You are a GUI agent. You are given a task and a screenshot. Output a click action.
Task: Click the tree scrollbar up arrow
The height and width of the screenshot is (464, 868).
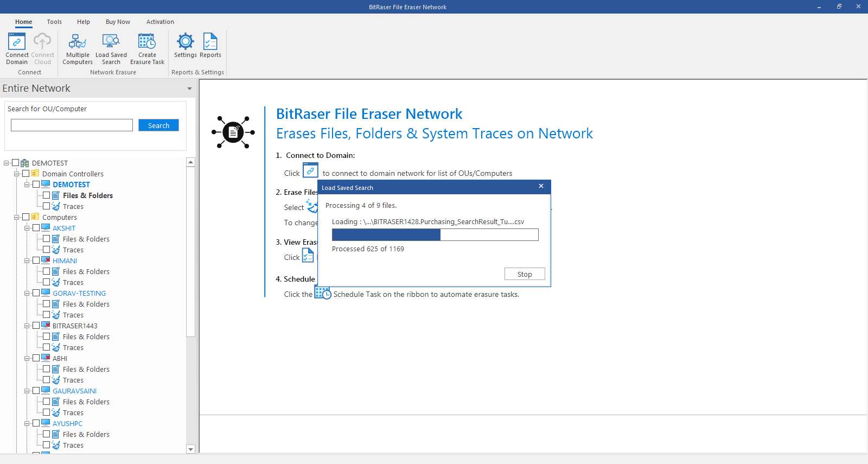(190, 162)
